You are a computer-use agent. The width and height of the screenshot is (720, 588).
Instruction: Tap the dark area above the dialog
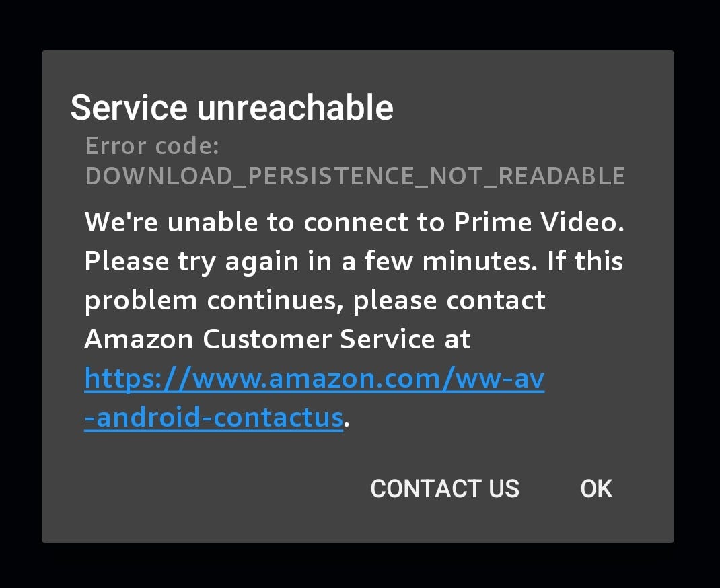[x=360, y=25]
